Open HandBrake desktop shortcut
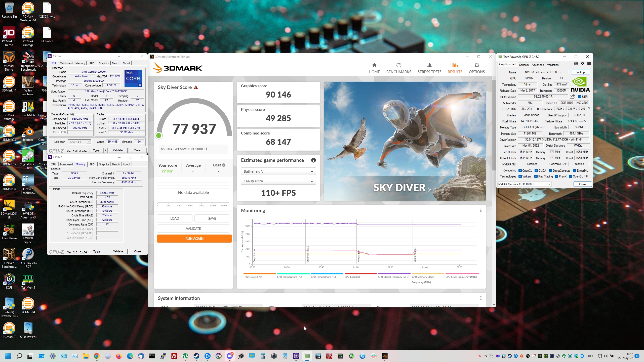The image size is (644, 362). [9, 232]
